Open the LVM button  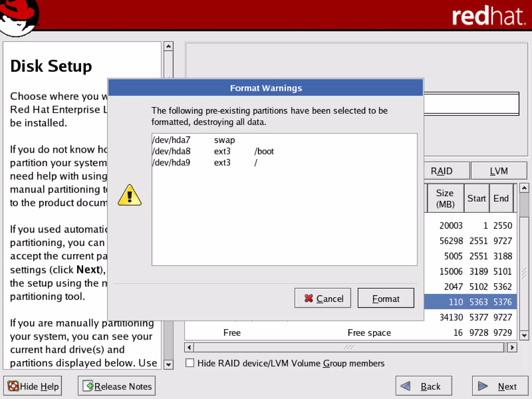pyautogui.click(x=499, y=171)
